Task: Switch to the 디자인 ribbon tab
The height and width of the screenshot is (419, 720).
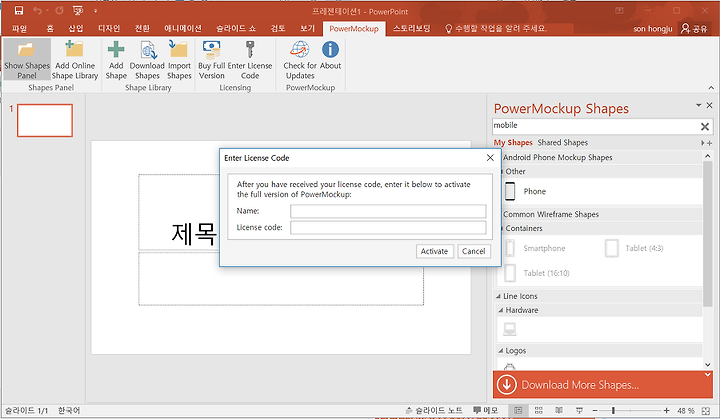Action: point(109,28)
